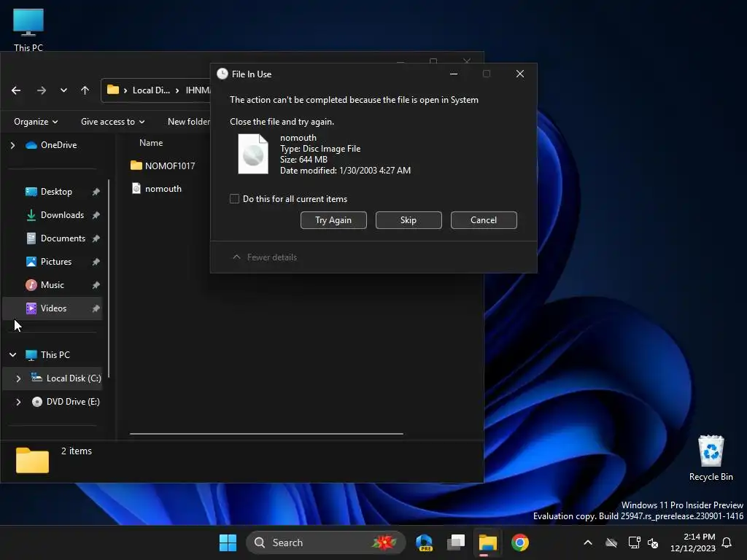The height and width of the screenshot is (560, 747).
Task: Click the nomouth disc image file icon
Action: coord(136,189)
